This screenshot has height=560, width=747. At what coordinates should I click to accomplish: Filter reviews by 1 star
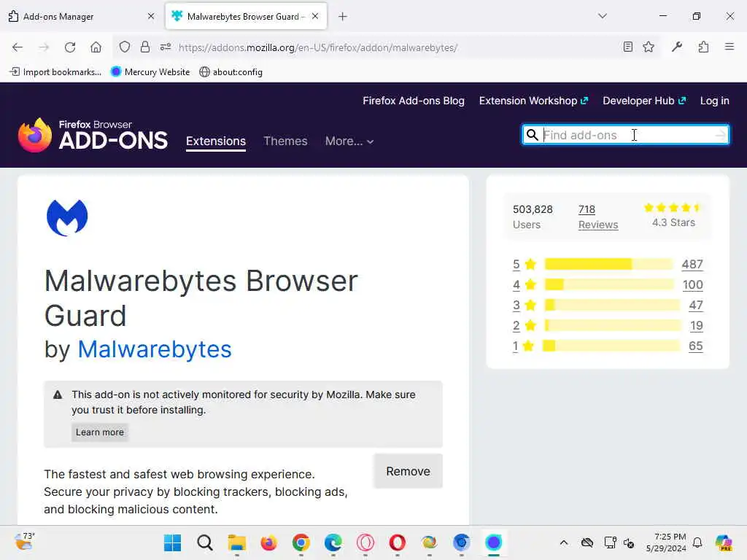(x=523, y=346)
